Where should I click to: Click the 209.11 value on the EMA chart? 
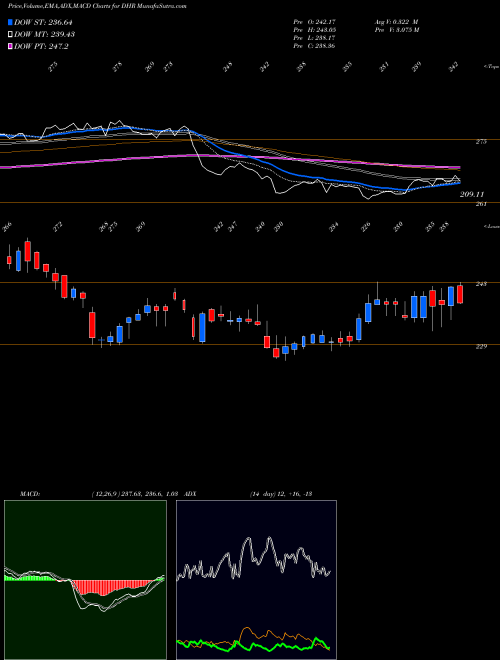coord(472,194)
